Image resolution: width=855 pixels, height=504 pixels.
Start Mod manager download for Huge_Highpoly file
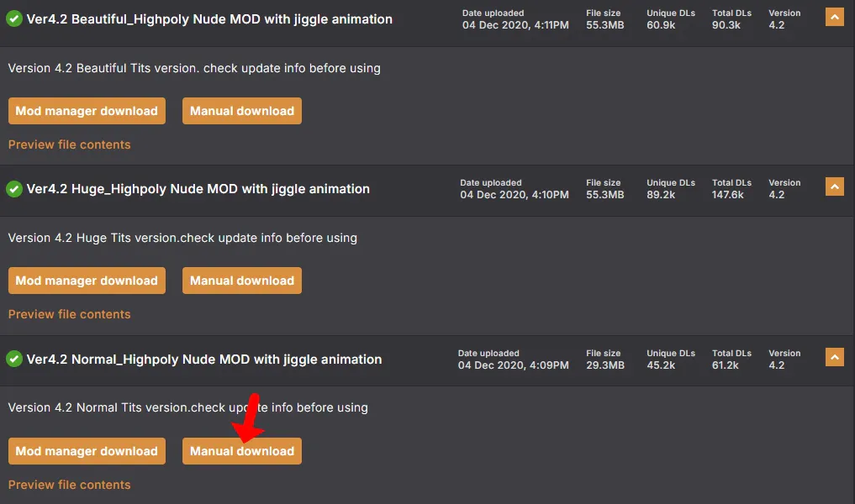(87, 281)
